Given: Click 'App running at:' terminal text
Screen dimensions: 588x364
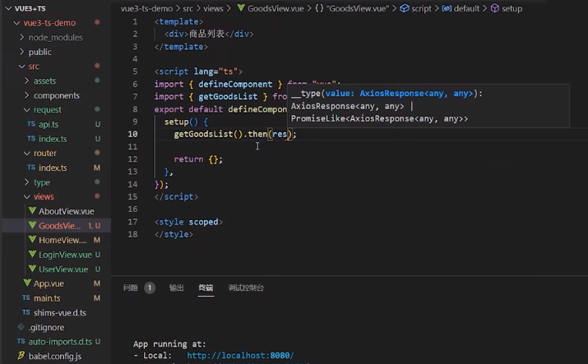Looking at the screenshot, I should tap(169, 343).
